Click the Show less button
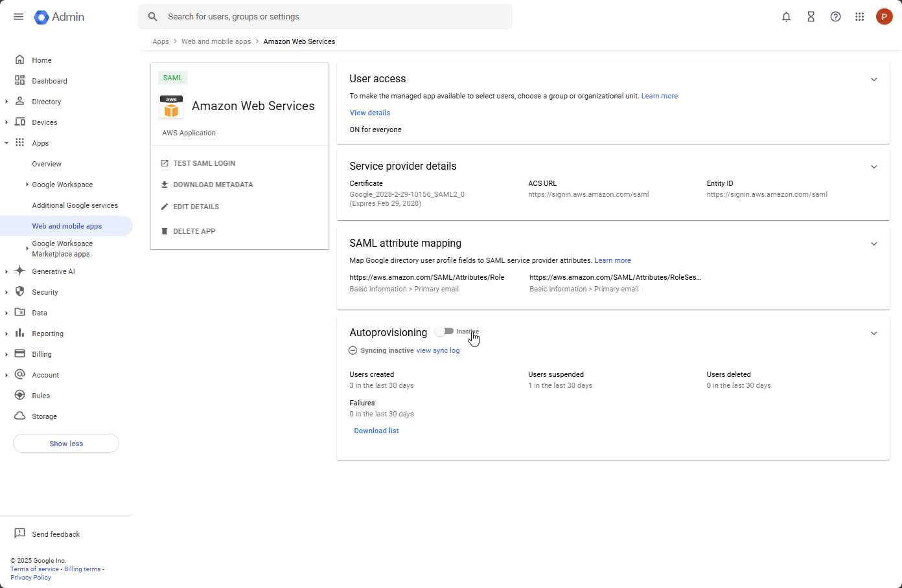The height and width of the screenshot is (588, 902). (66, 444)
